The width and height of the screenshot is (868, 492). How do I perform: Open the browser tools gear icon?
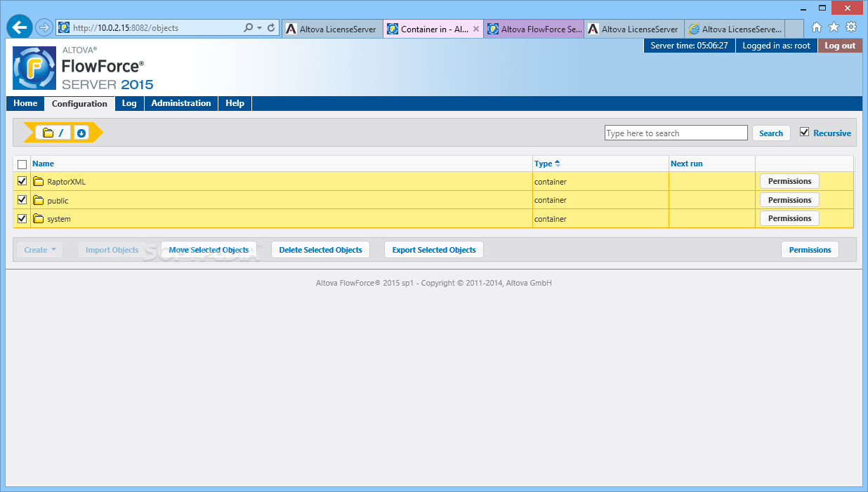[x=851, y=27]
